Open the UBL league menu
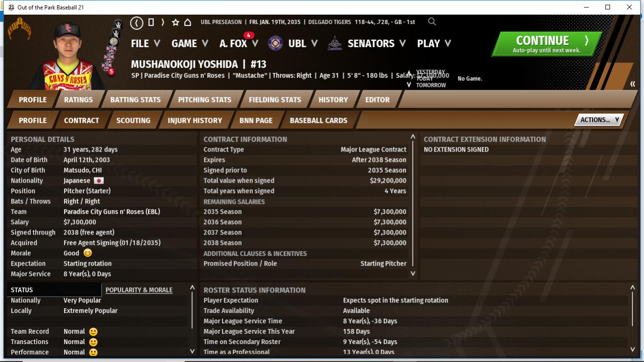The width and height of the screenshot is (644, 362). click(x=303, y=43)
